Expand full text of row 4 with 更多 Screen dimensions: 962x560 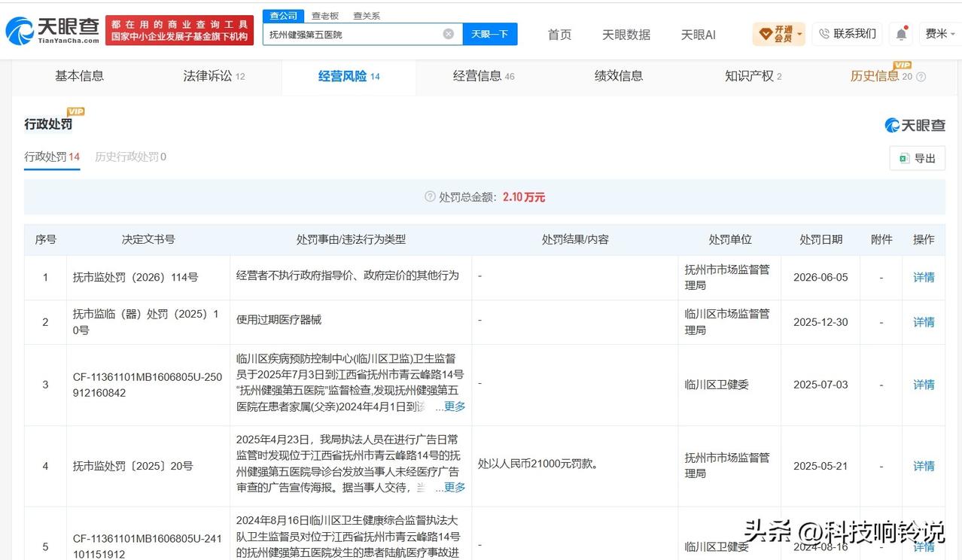pyautogui.click(x=455, y=487)
